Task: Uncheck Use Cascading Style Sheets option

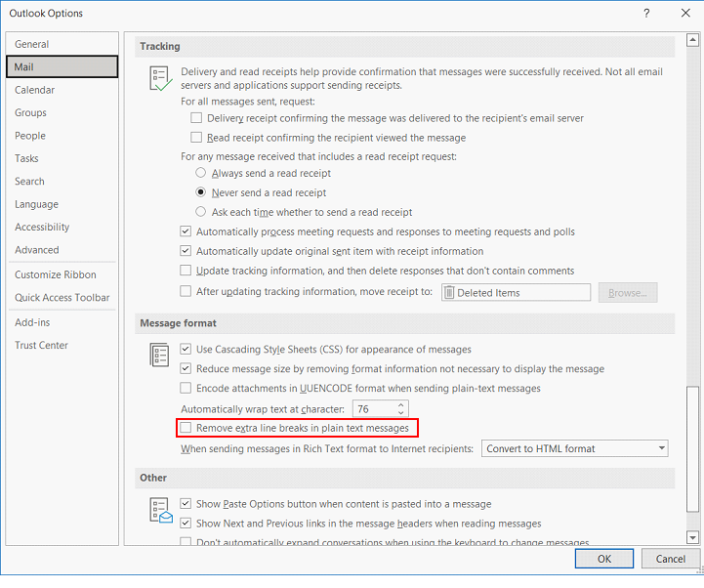Action: [x=186, y=350]
